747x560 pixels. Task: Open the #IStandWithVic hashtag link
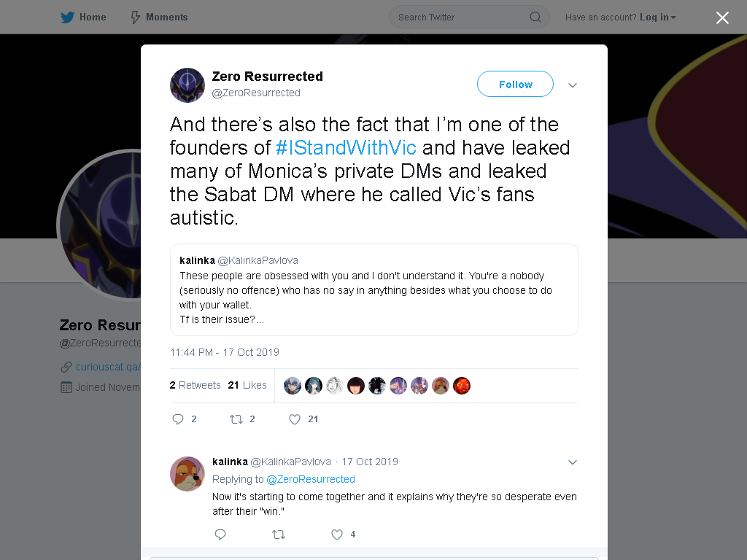tap(346, 147)
